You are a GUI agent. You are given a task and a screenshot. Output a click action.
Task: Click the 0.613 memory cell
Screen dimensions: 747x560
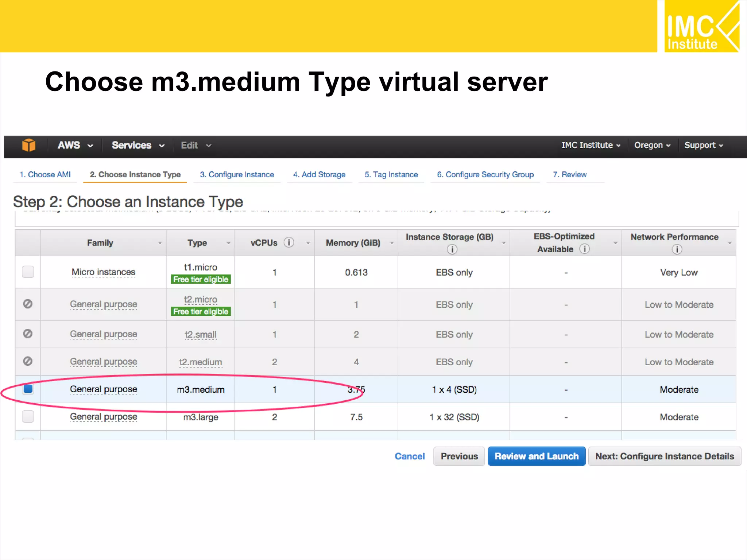click(x=356, y=272)
